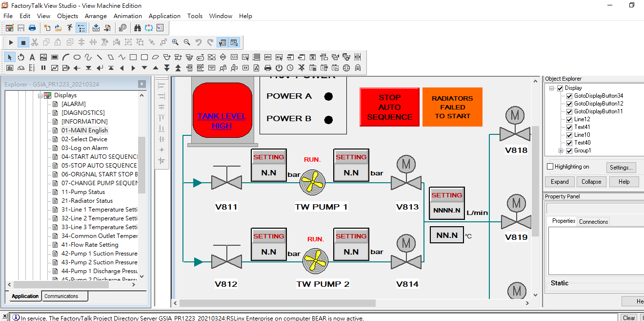The image size is (644, 321).
Task: Select 11-Pump Status display in tree
Action: click(x=83, y=192)
